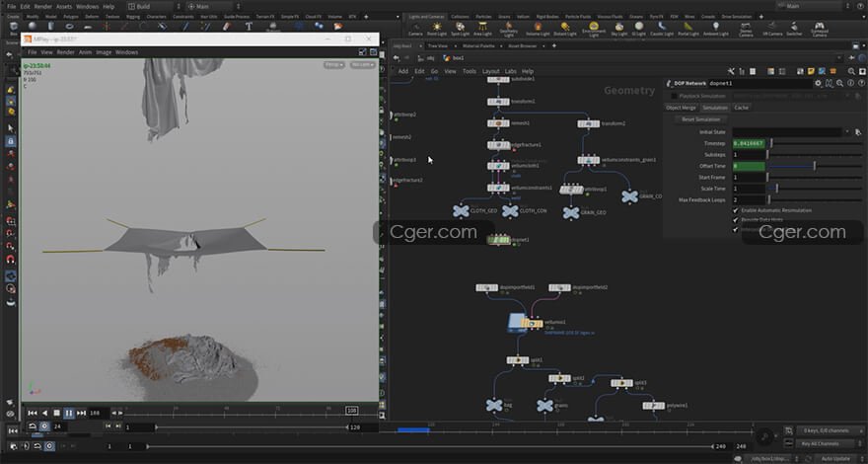Open the Assets menu
This screenshot has height=464, width=868.
click(64, 7)
